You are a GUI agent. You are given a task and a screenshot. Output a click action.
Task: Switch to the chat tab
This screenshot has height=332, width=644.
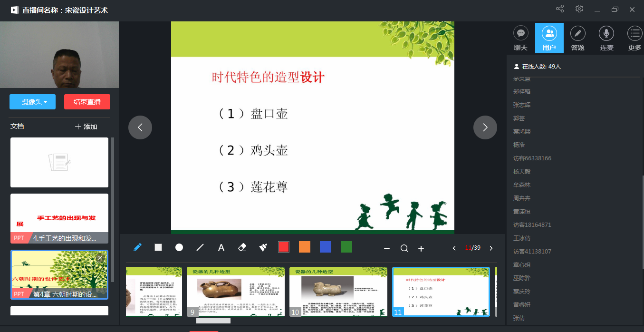click(x=521, y=38)
